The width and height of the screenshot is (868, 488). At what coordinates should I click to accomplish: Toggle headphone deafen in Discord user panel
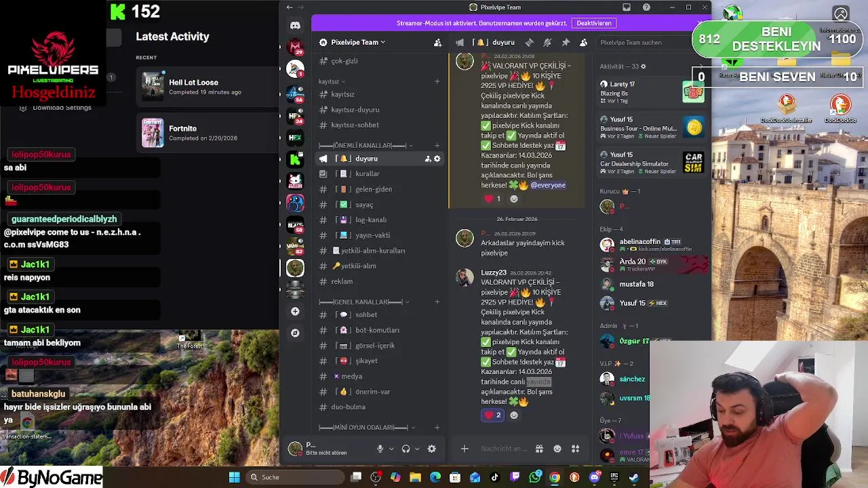pyautogui.click(x=406, y=449)
